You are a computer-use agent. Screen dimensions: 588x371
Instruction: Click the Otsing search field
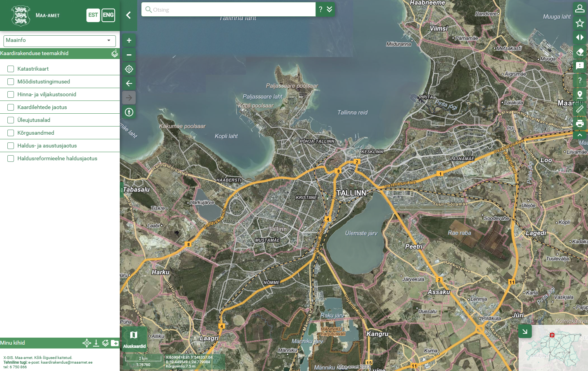(x=229, y=9)
